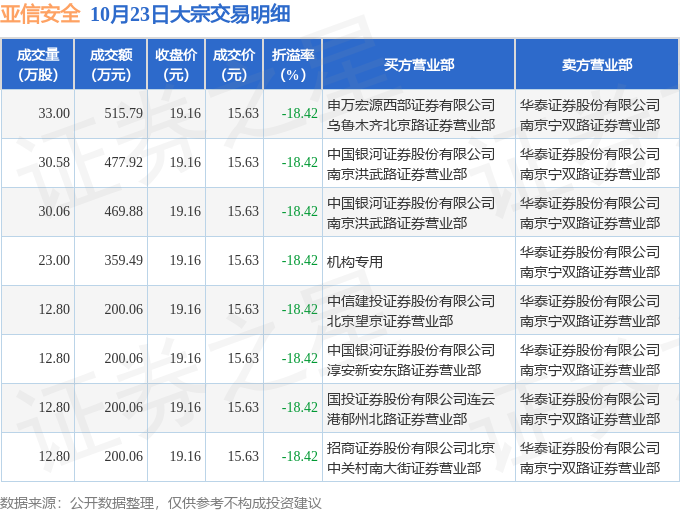Select the 成交量(万股) column header
The image size is (680, 512).
pyautogui.click(x=38, y=65)
